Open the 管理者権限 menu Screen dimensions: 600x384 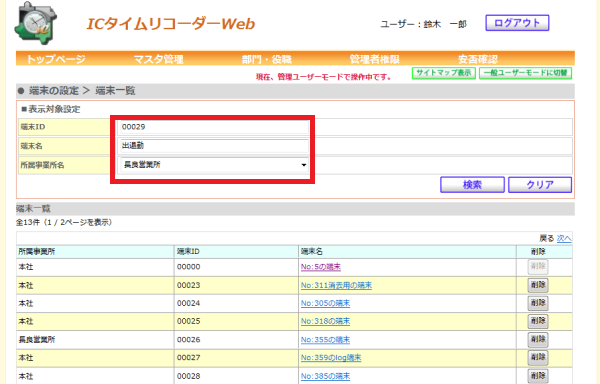pos(374,59)
